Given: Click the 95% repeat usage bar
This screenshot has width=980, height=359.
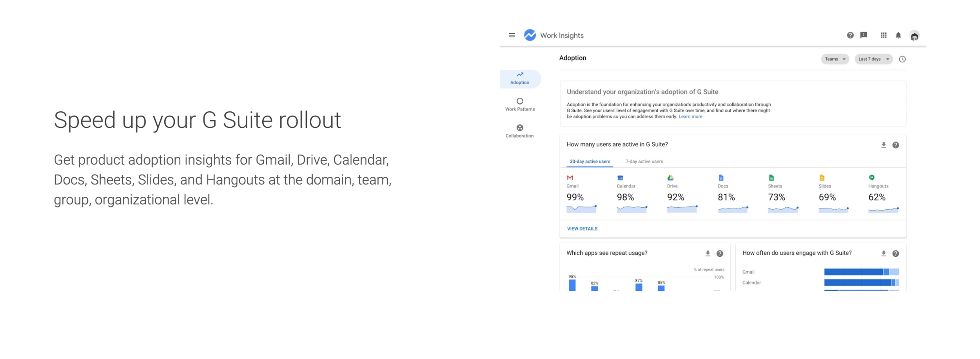Looking at the screenshot, I should [572, 285].
